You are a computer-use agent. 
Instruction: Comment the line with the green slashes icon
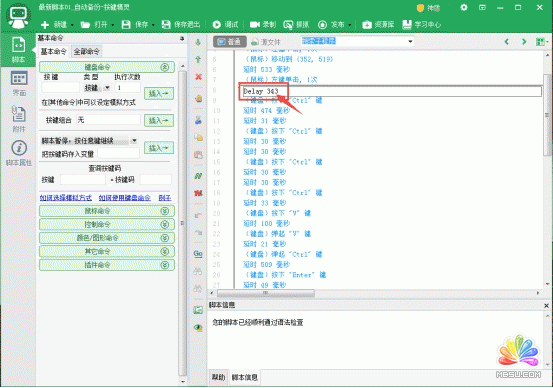pos(198,176)
